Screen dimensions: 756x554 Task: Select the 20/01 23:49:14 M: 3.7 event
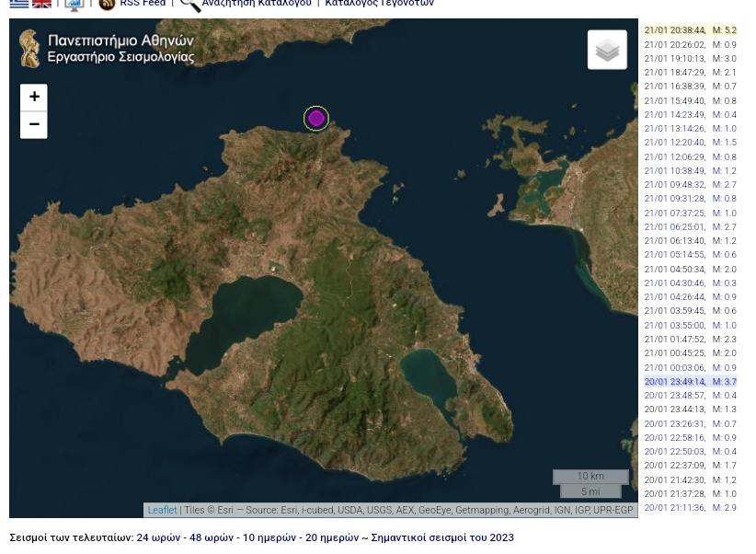coord(690,382)
